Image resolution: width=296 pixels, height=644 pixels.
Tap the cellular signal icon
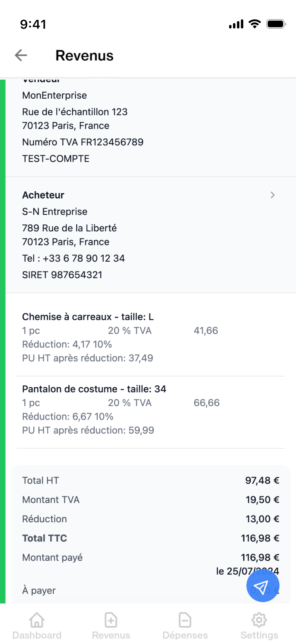pos(236,24)
